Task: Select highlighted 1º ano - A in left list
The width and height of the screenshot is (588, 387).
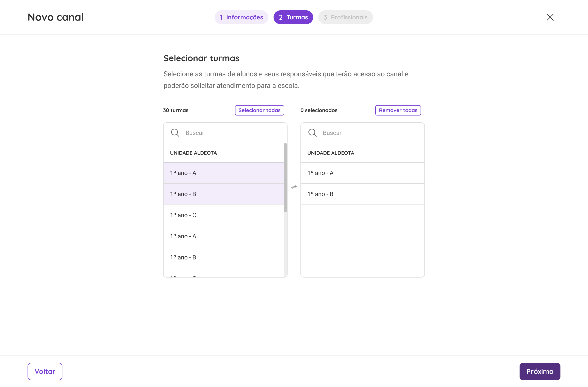Action: coord(224,173)
